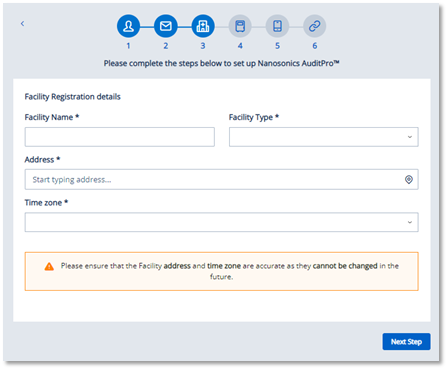The width and height of the screenshot is (448, 370).
Task: Select step 6 link chain icon
Action: (x=315, y=26)
